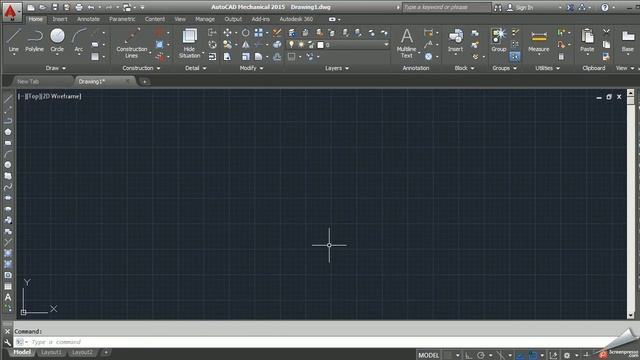Switch to the Manage ribbon tab
The height and width of the screenshot is (360, 640).
[205, 19]
